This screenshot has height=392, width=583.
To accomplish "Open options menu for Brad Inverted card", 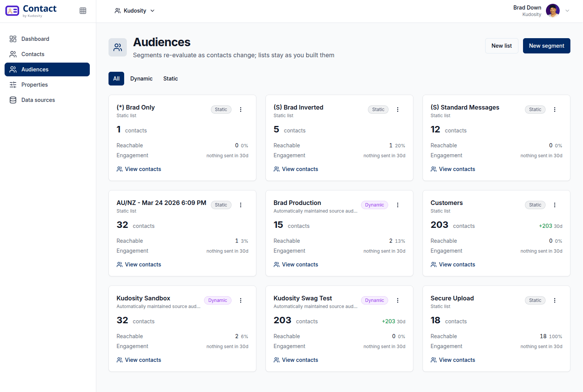I will [x=398, y=110].
